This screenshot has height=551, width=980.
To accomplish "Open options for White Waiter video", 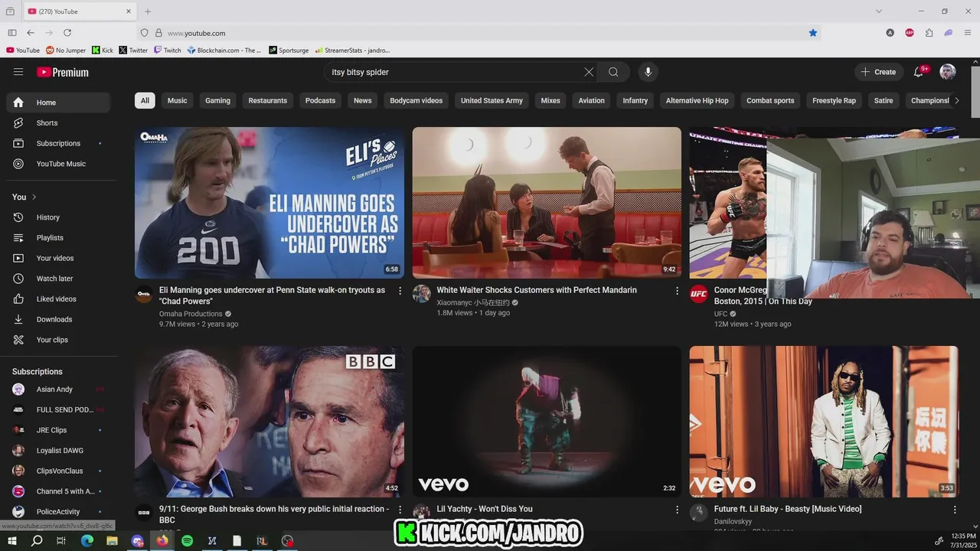I will [677, 291].
